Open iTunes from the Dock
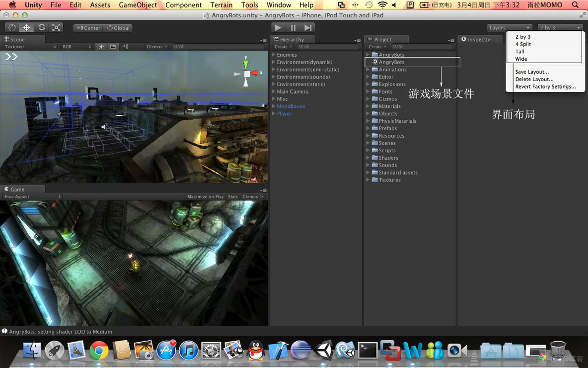 pyautogui.click(x=189, y=351)
